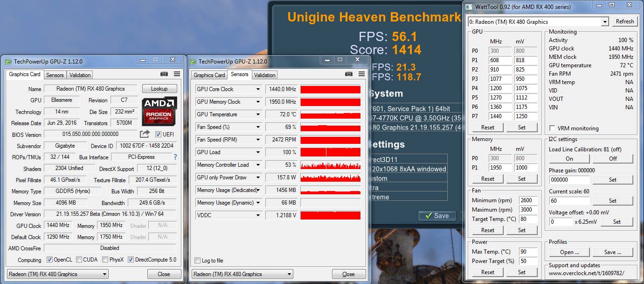
Task: Switch to Sensors tab in Graphics Card window
Action: [55, 75]
